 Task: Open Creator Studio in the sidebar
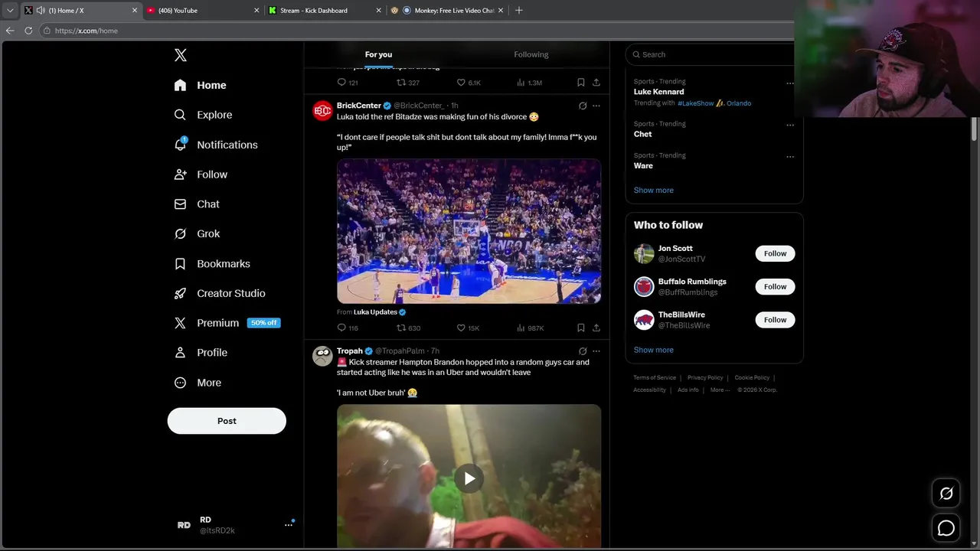(x=220, y=294)
